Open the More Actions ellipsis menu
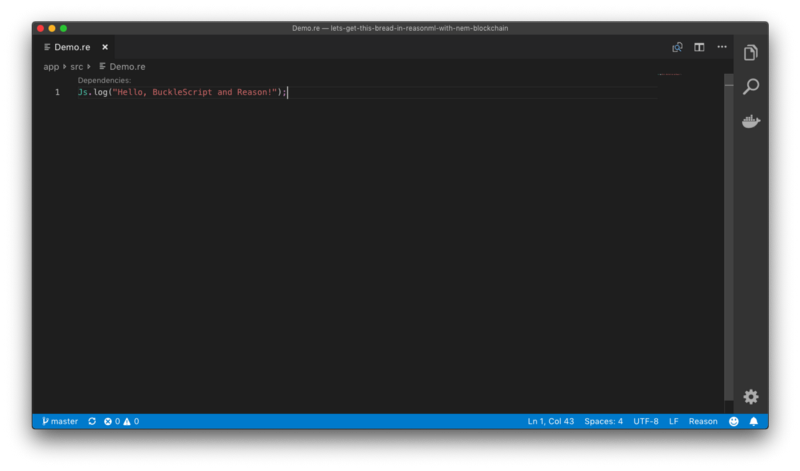 (x=722, y=46)
